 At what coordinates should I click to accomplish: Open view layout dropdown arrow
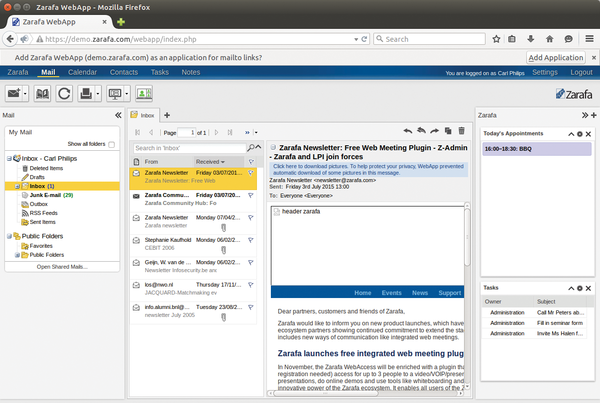coord(126,93)
